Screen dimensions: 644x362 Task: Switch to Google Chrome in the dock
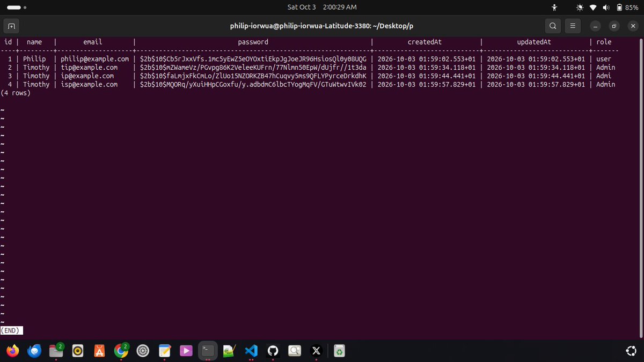pyautogui.click(x=121, y=351)
